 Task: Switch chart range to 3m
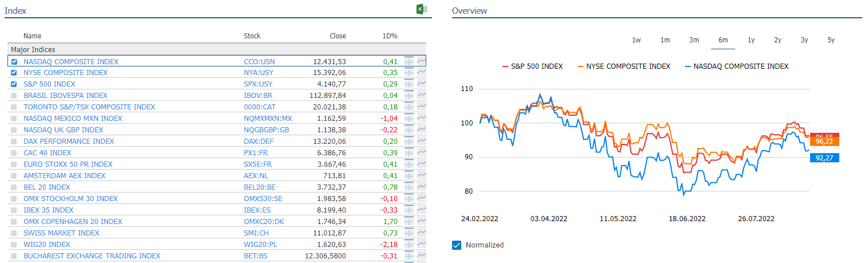coord(694,40)
